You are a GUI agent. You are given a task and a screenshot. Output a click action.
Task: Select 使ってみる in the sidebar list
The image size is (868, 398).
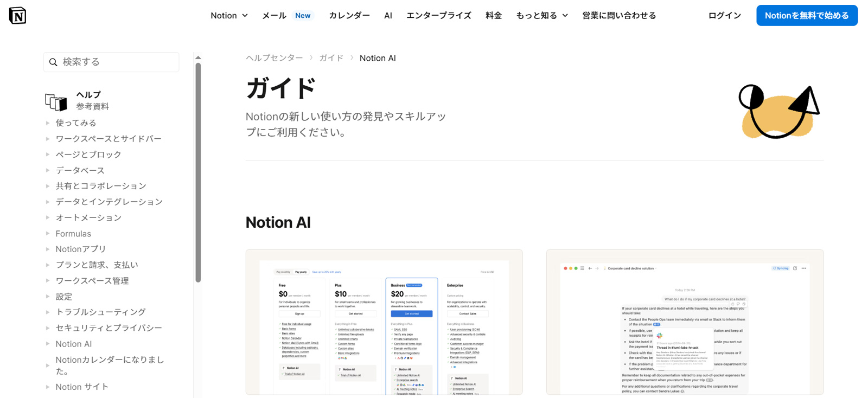coord(76,123)
